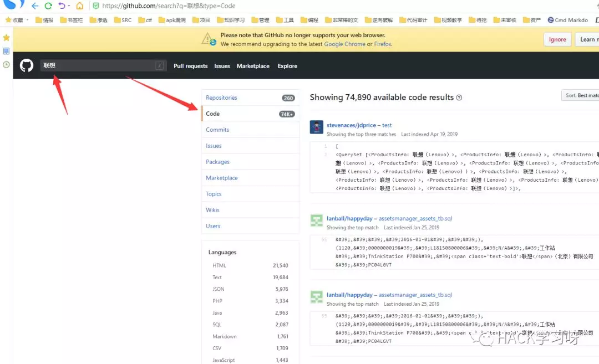Open the 逆向破解 bookmark folder

pos(379,20)
